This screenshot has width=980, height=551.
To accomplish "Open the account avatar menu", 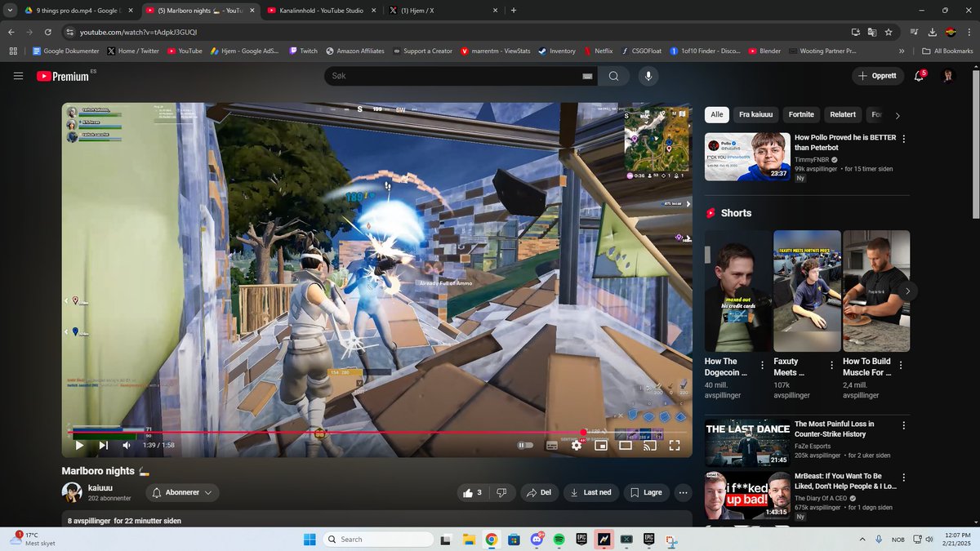I will (x=948, y=76).
